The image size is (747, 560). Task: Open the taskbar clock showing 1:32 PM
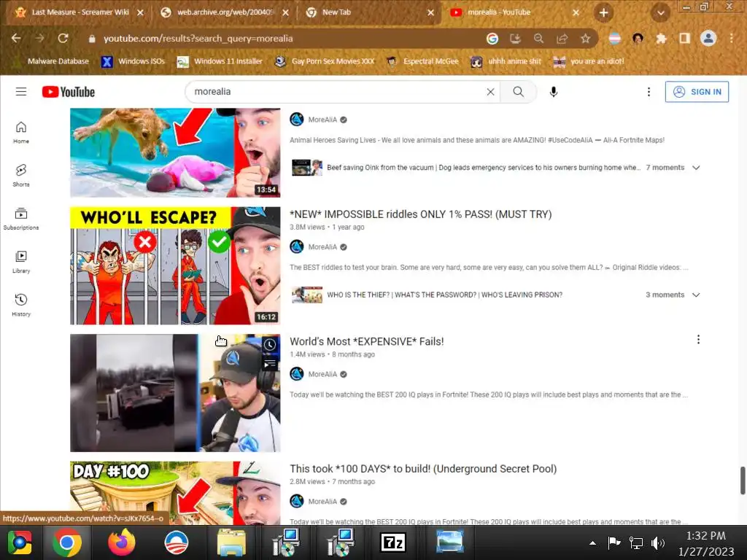tap(705, 543)
